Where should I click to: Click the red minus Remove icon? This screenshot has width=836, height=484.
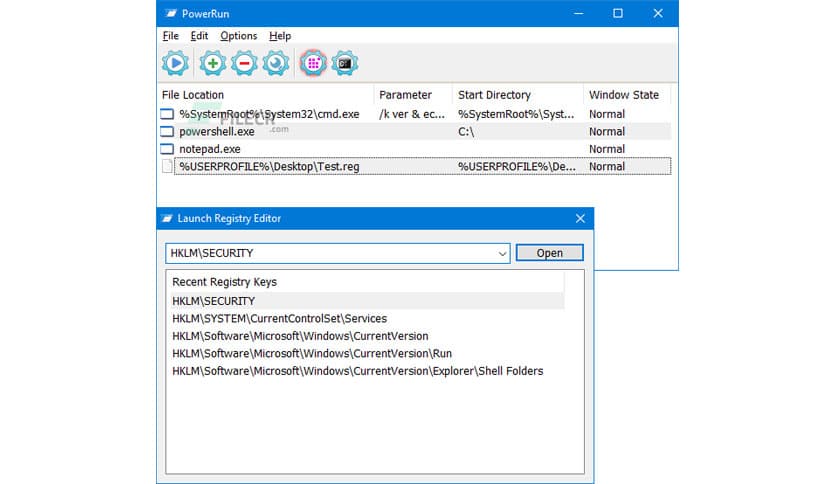point(244,63)
